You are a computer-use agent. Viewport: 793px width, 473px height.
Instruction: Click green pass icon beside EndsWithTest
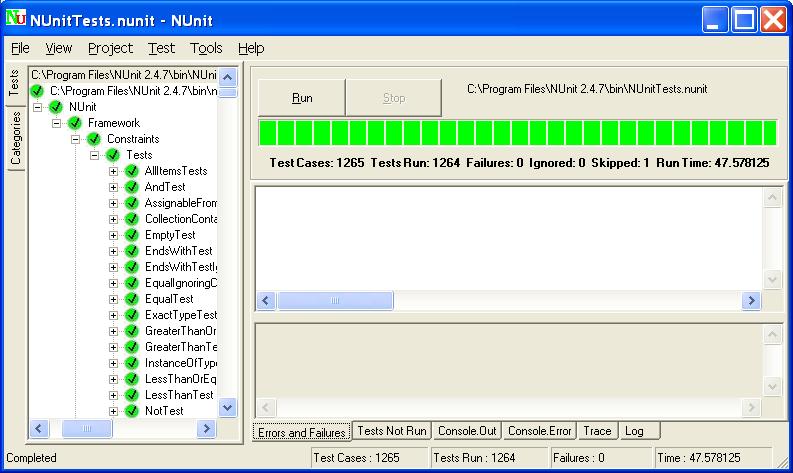[131, 251]
